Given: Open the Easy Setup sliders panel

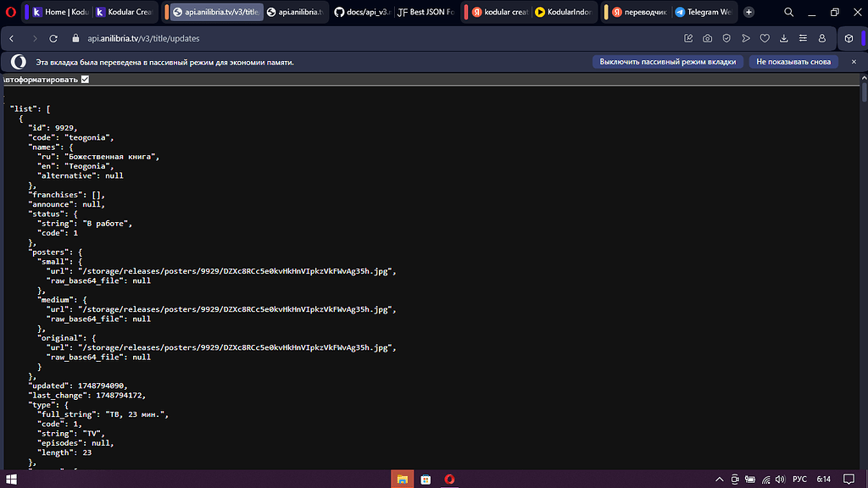Looking at the screenshot, I should pyautogui.click(x=803, y=38).
